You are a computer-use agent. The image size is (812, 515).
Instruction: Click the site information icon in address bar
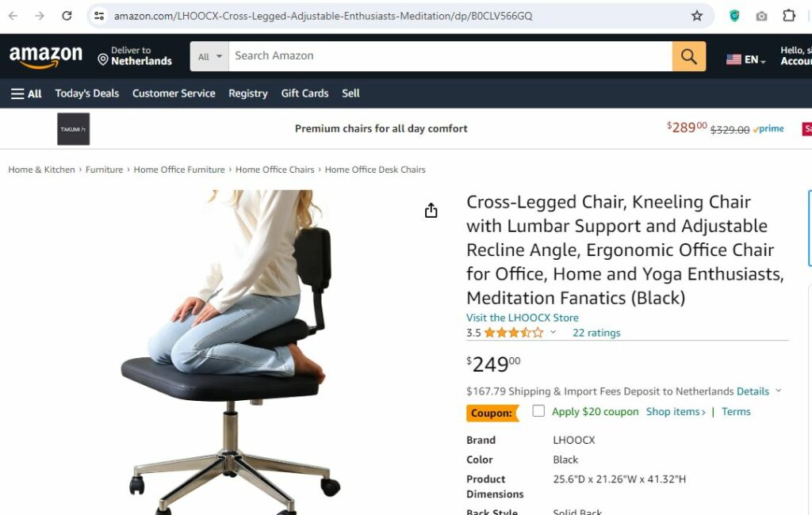(99, 16)
